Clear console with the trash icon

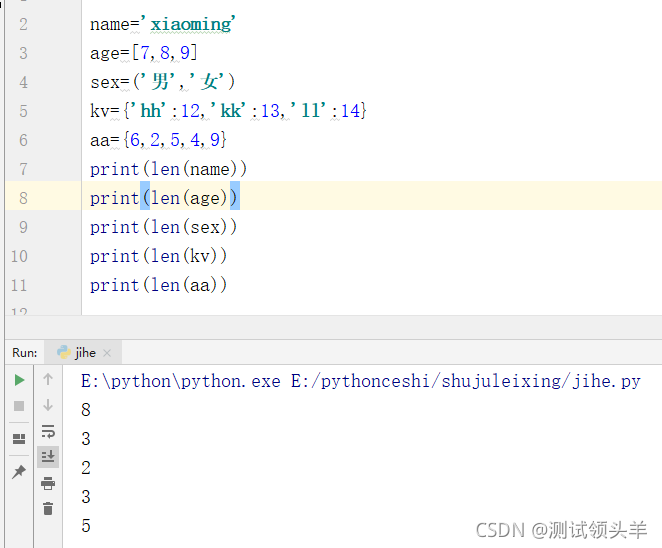[48, 508]
